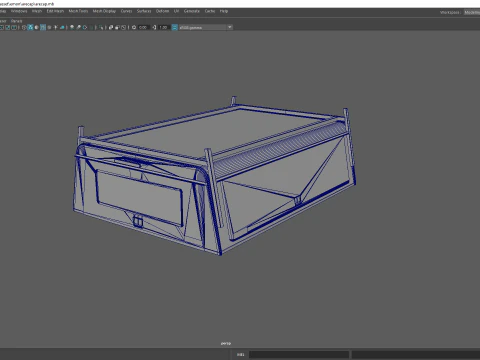480x360 pixels.
Task: Toggle the View Transform icon
Action: (x=174, y=27)
